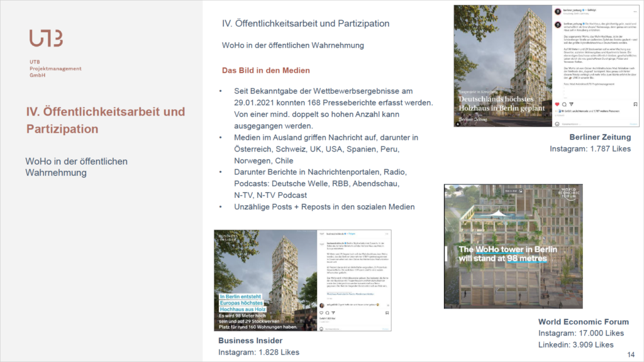
Task: Click the bold caption 'World Economic Forum'
Action: [x=584, y=322]
